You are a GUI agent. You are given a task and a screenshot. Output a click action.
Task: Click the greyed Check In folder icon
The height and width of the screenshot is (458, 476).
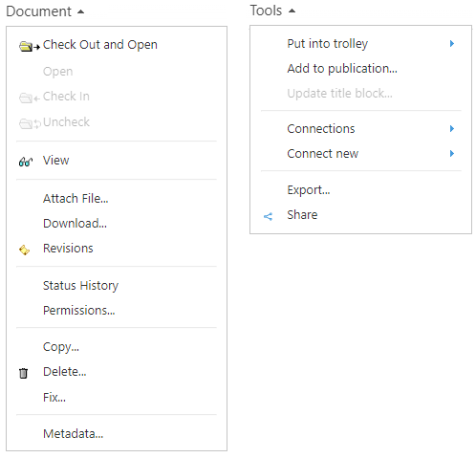tap(30, 98)
